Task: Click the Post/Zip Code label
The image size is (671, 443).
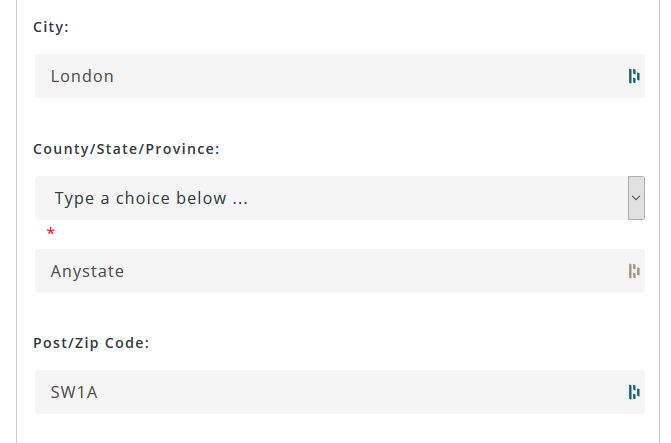Action: 91,343
